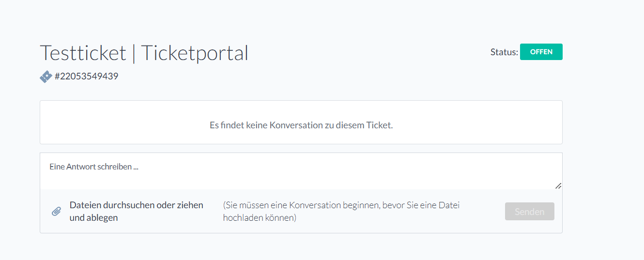Click 'hochladen können)' hint text line
Viewport: 644px width, 260px height.
pos(259,218)
